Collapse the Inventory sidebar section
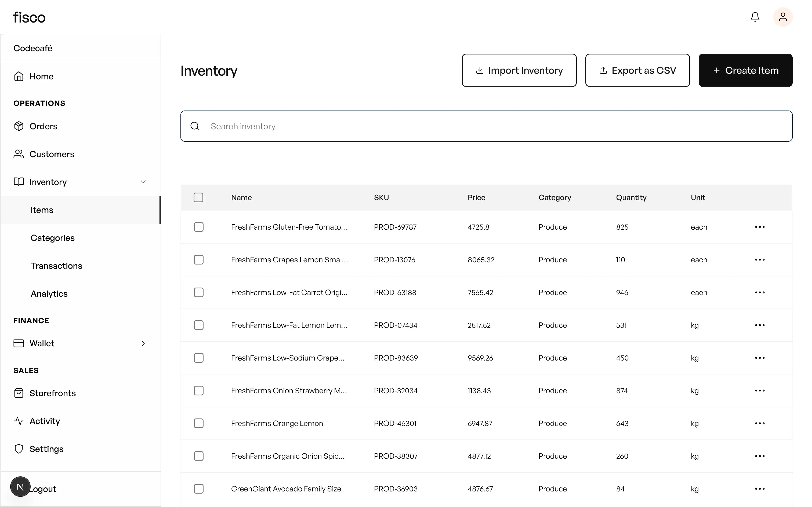 tap(143, 182)
